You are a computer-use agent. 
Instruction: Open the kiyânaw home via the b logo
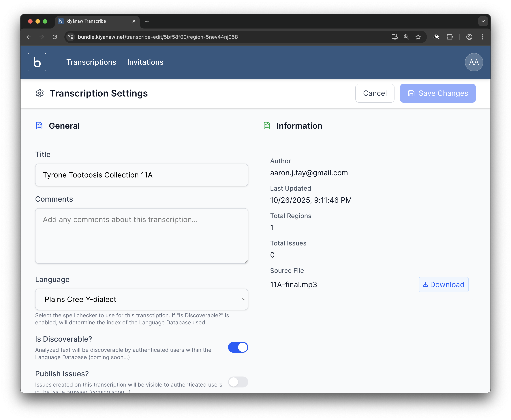[37, 62]
